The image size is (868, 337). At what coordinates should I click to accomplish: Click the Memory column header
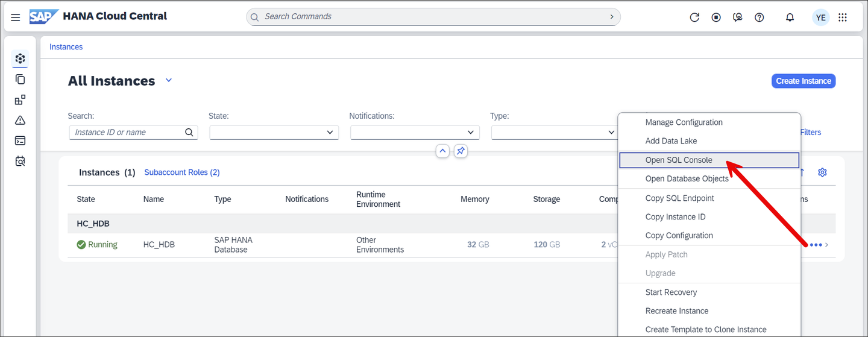(x=475, y=199)
